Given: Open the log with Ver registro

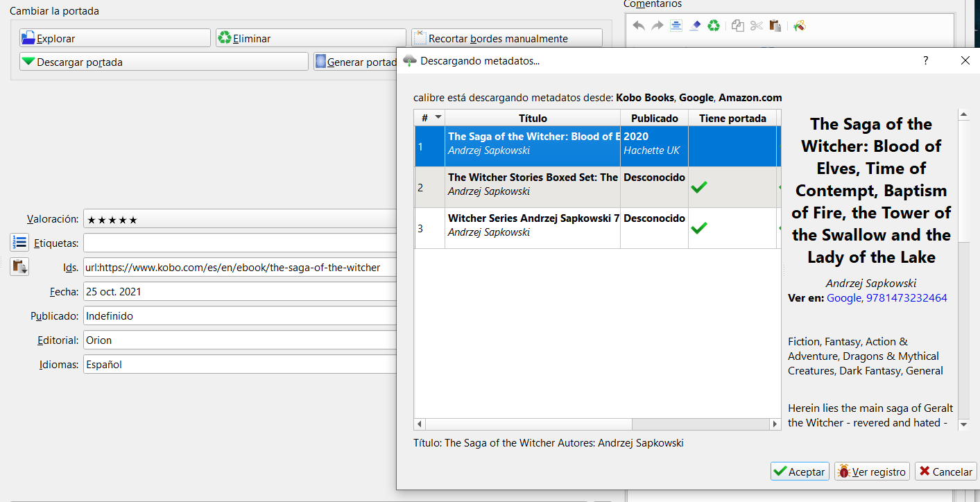Looking at the screenshot, I should point(872,471).
